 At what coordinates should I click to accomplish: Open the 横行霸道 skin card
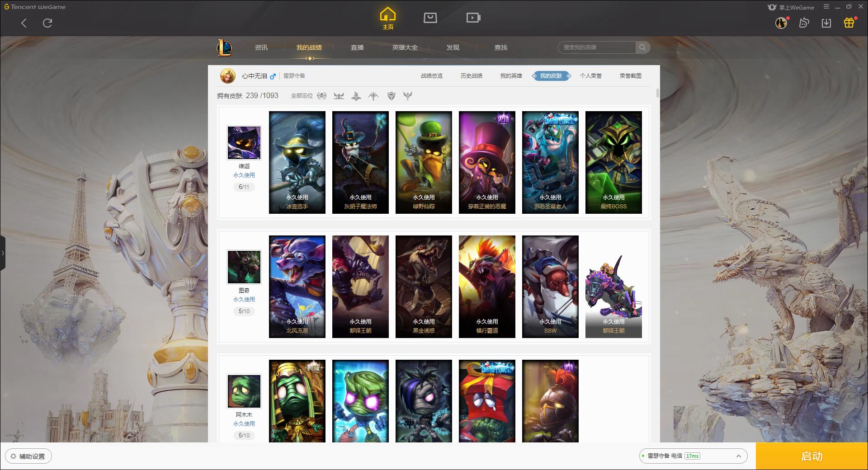pos(487,287)
